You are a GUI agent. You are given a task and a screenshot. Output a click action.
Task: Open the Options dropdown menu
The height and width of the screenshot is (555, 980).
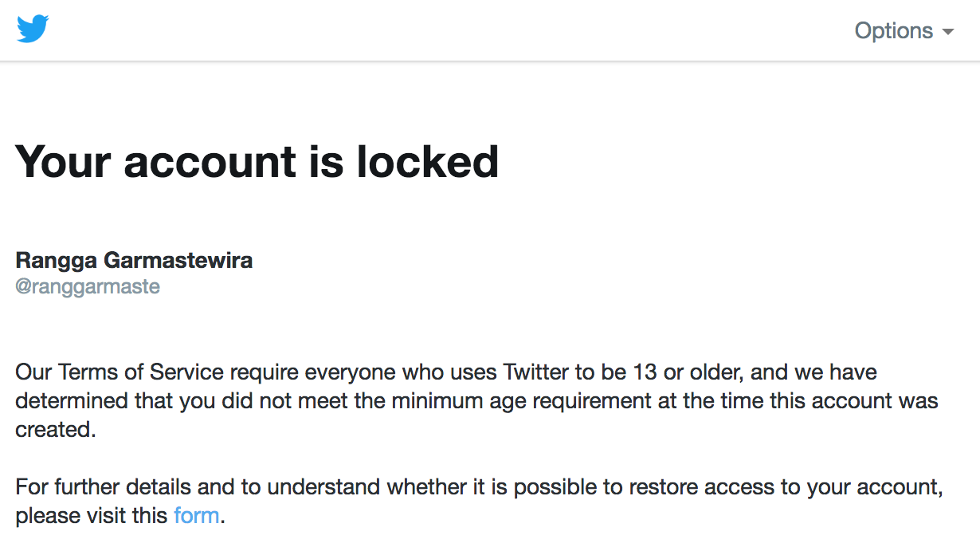coord(904,30)
